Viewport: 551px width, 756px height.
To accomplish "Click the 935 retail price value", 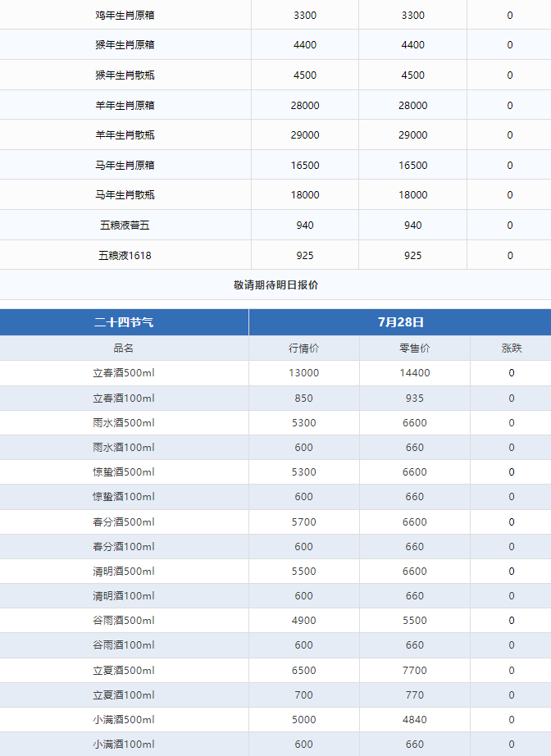I will (x=415, y=398).
